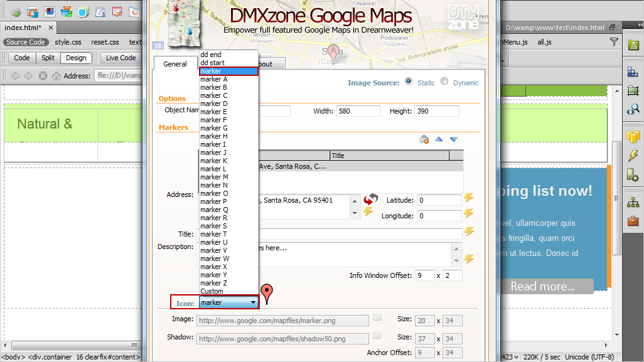Click the lightning bolt next to Description field

pos(469,259)
